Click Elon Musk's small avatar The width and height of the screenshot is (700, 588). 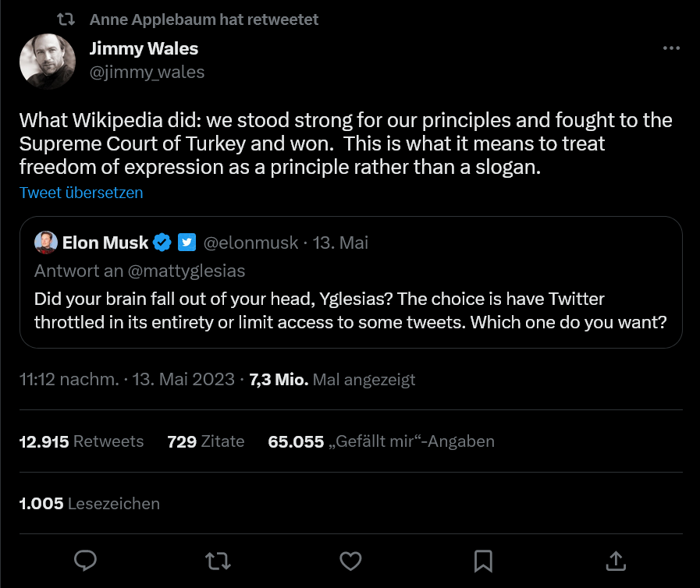click(x=46, y=243)
